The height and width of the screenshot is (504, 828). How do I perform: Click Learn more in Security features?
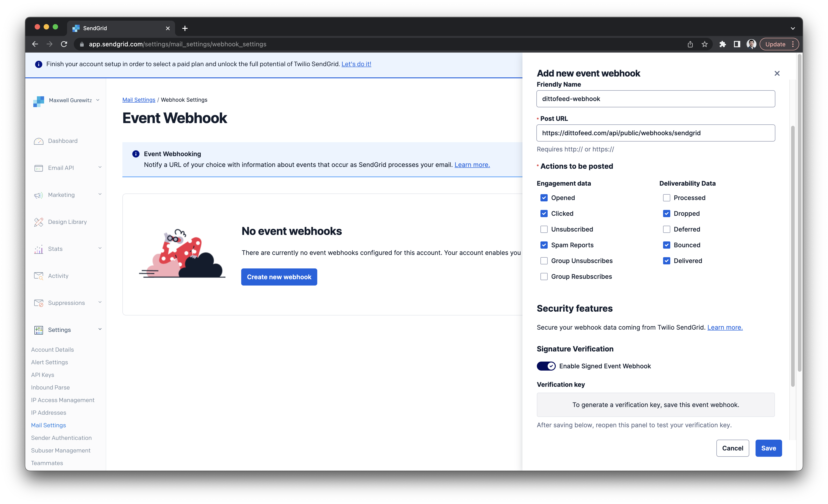tap(725, 328)
